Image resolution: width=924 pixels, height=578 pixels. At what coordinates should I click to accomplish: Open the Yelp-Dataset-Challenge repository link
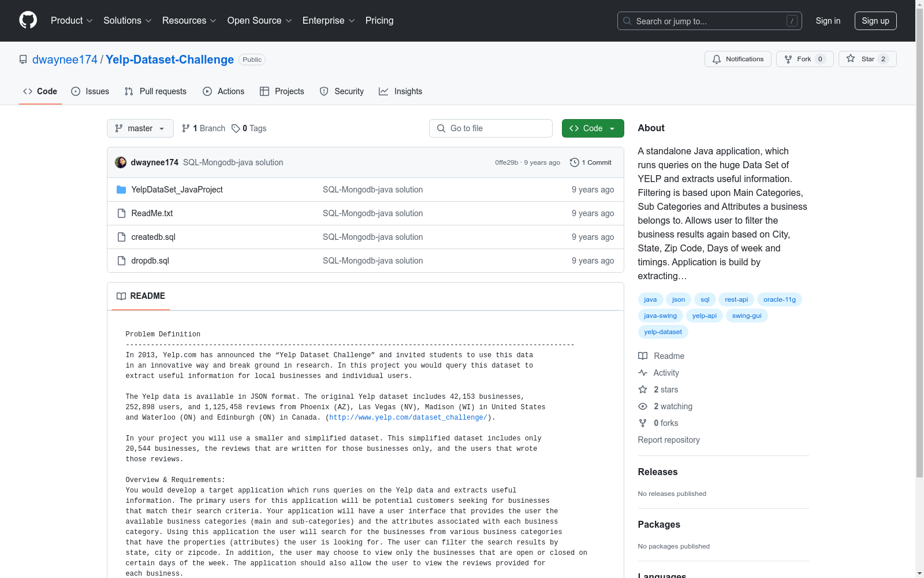(x=170, y=60)
